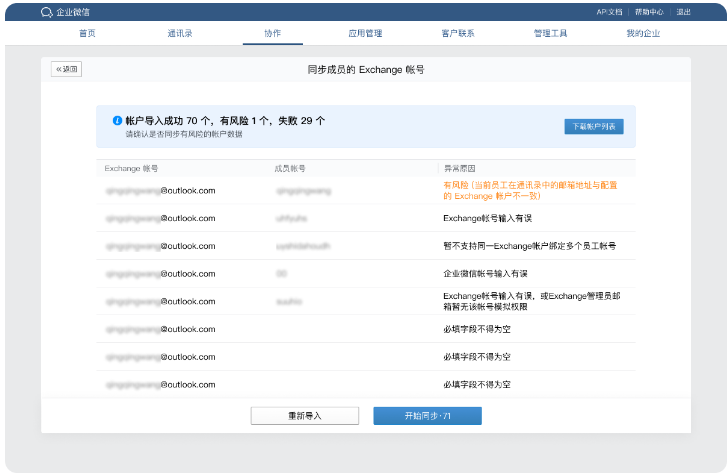Navigate to the 客户联系 tab
This screenshot has height=475, width=728.
(458, 33)
